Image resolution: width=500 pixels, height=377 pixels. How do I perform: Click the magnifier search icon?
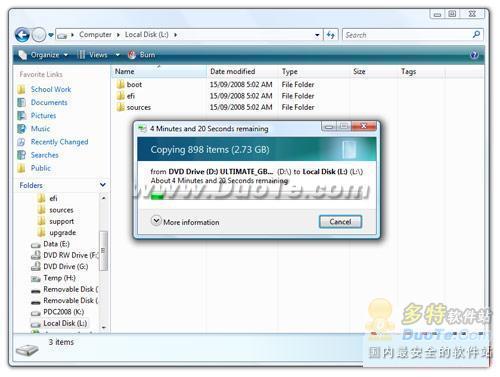coord(476,34)
